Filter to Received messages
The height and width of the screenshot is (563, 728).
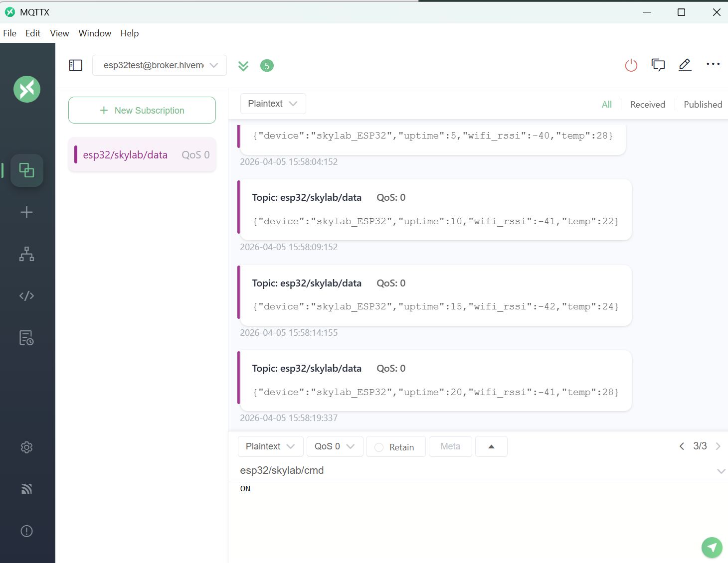click(x=648, y=105)
